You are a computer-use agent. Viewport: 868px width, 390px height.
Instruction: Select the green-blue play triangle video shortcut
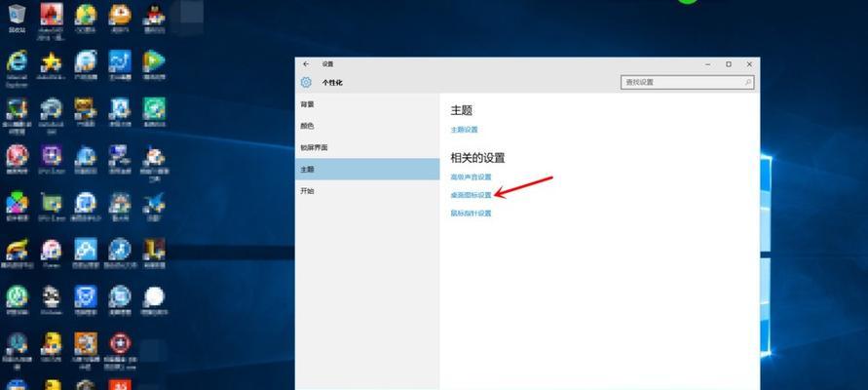point(155,61)
